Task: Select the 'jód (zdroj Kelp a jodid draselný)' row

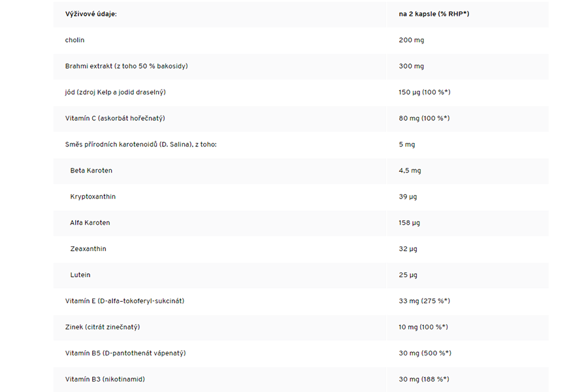Action: [116, 92]
